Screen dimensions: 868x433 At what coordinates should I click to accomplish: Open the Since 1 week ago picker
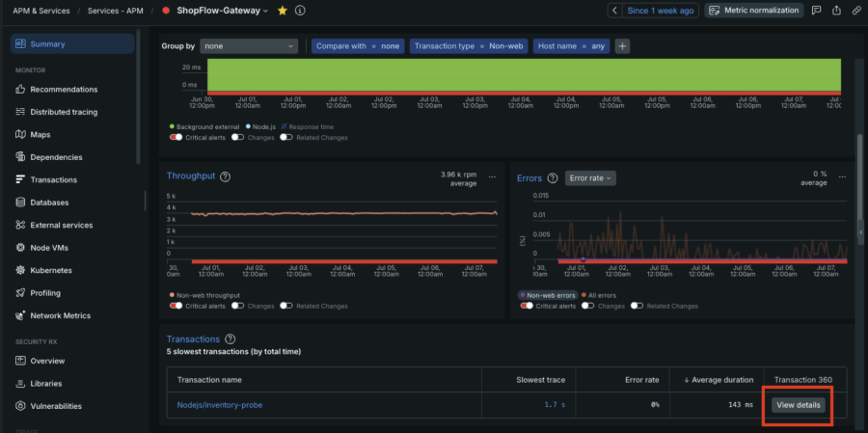click(660, 11)
